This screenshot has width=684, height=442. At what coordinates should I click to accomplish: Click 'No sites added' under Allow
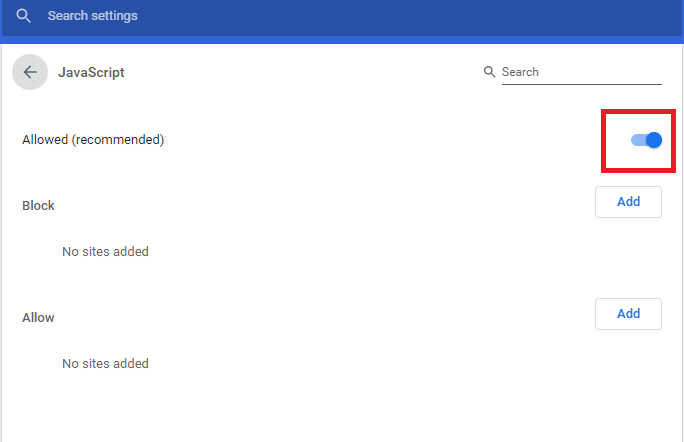105,363
